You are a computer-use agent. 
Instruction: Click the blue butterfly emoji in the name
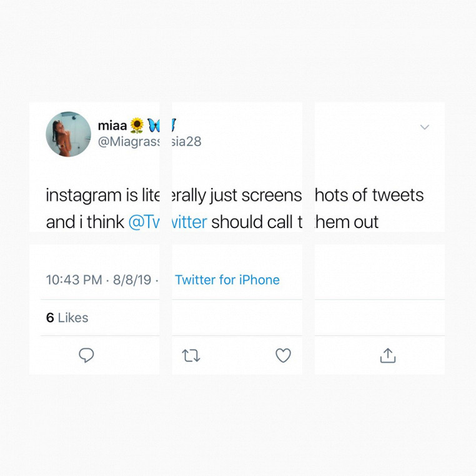[153, 126]
